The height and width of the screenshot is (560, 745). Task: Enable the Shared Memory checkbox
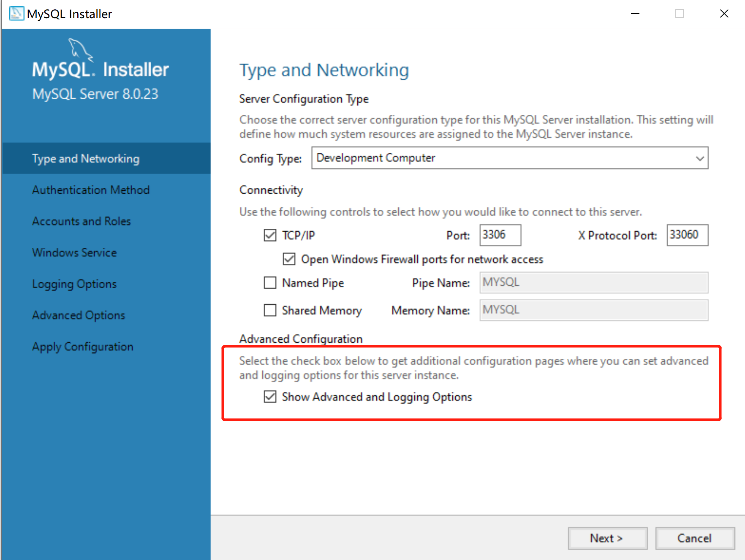(270, 310)
